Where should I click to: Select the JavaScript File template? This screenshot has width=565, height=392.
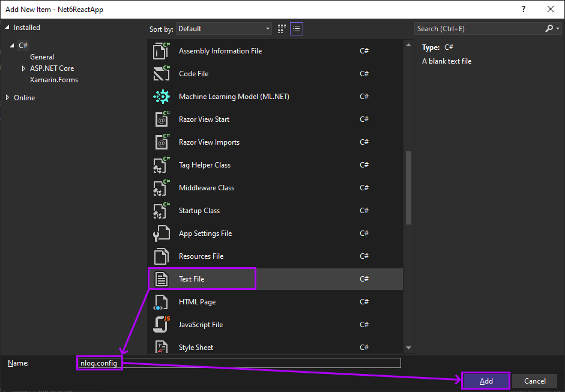275,325
